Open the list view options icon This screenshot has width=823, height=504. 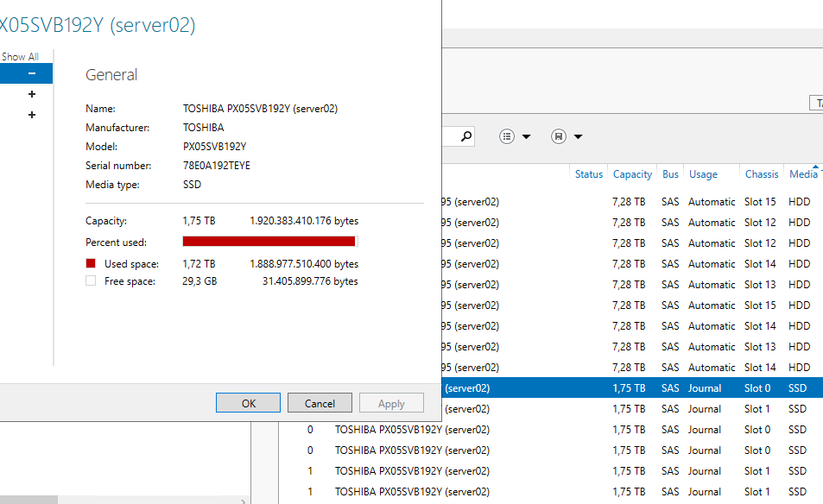(x=507, y=136)
